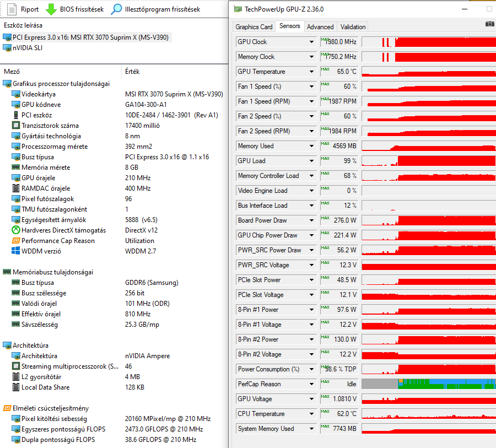Click the nVIDIA SLI device icon

7,48
